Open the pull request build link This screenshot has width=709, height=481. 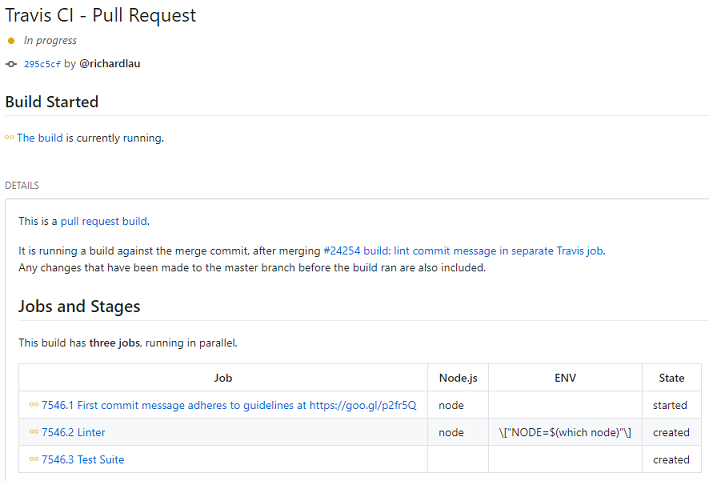104,221
